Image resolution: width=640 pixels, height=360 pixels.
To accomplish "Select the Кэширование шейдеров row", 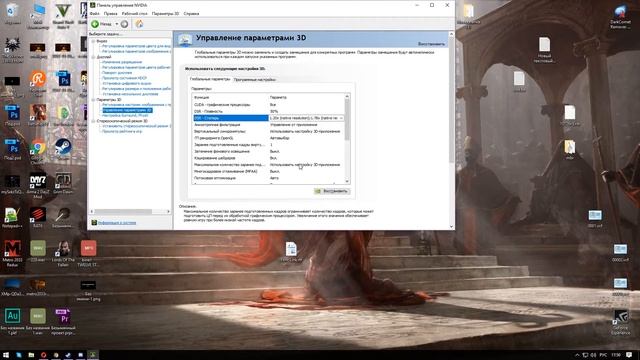I will point(269,158).
